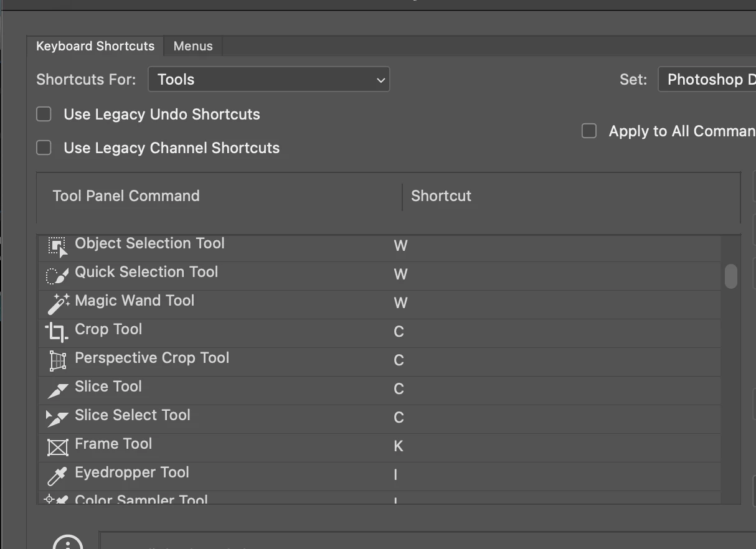Image resolution: width=756 pixels, height=549 pixels.
Task: Click the Tool Panel Command column header
Action: tap(126, 196)
